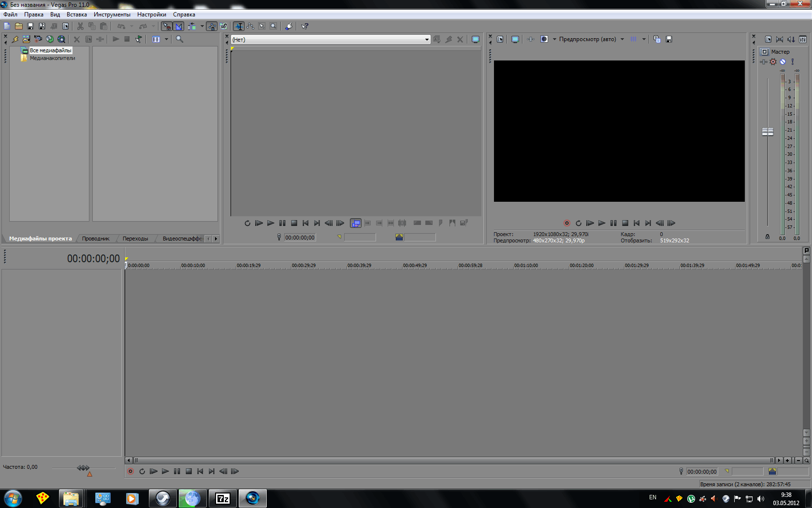812x508 pixels.
Task: Switch to the Переходы tab
Action: tap(135, 239)
